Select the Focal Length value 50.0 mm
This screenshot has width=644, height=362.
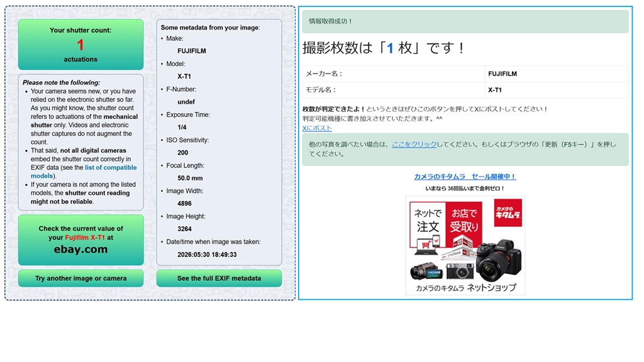(x=190, y=178)
